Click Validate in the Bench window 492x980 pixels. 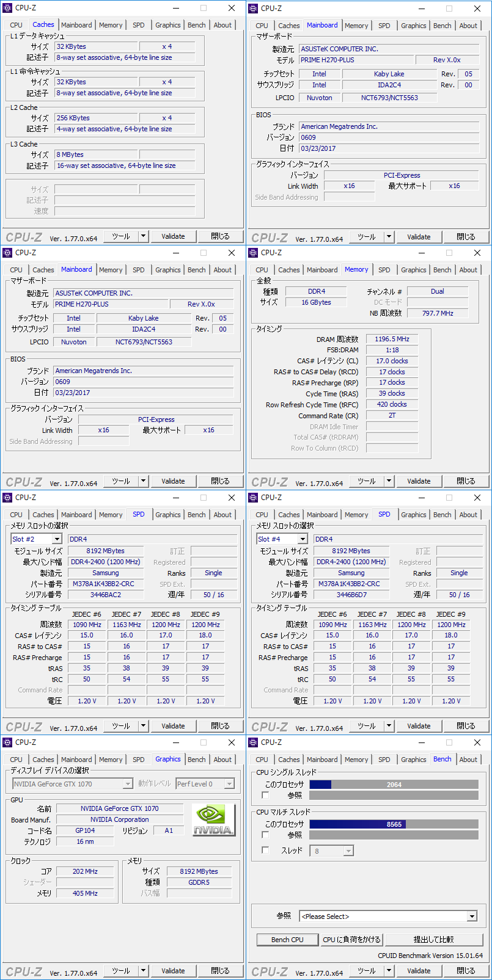419,971
